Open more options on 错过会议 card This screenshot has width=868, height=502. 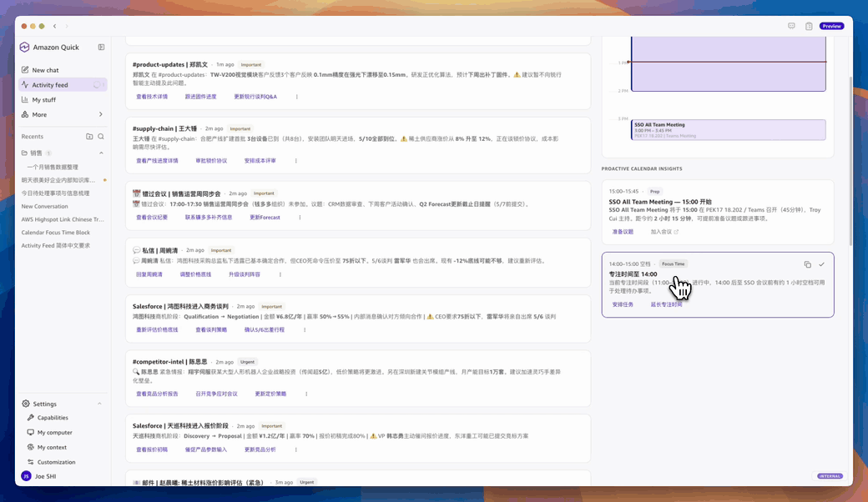coord(300,218)
